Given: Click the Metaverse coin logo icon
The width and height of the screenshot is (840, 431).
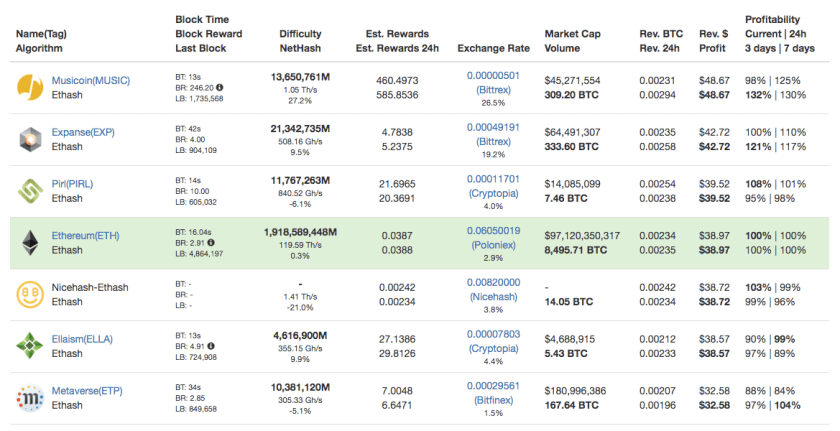Looking at the screenshot, I should (28, 398).
